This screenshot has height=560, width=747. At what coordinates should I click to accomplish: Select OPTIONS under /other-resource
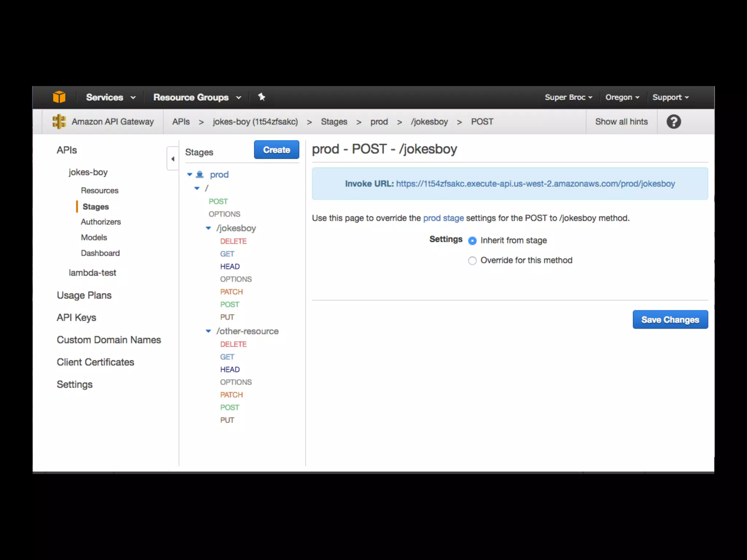236,382
